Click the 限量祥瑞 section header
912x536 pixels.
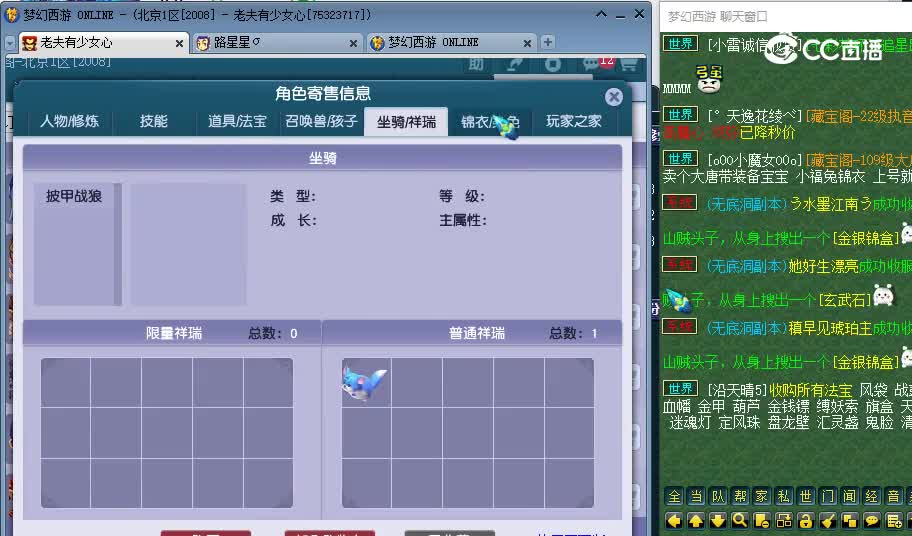173,333
